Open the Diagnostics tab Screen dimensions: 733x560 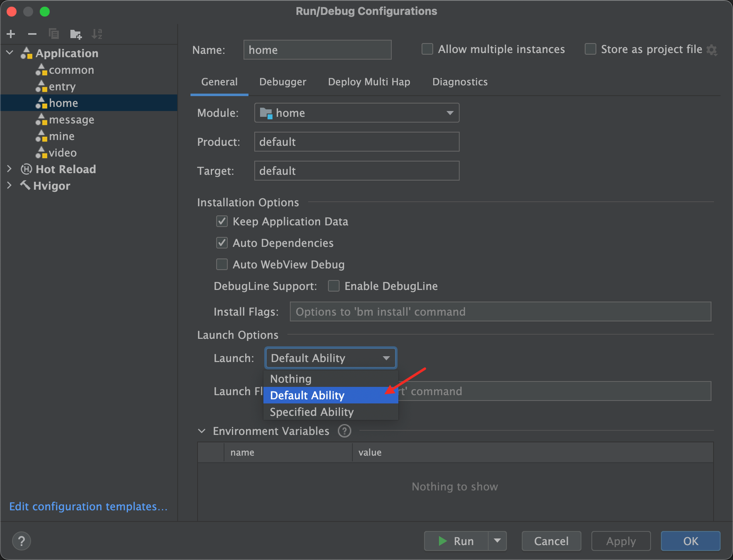pyautogui.click(x=460, y=82)
